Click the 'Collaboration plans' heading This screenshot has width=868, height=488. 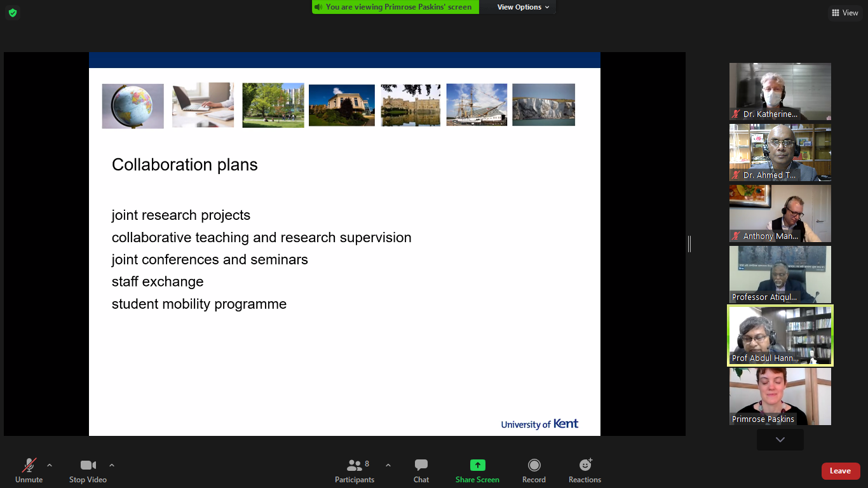[x=185, y=165]
